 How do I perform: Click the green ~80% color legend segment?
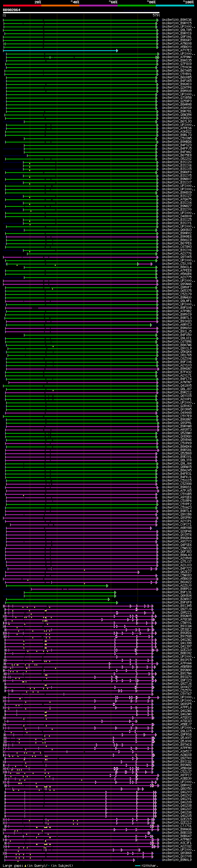[x=137, y=6]
